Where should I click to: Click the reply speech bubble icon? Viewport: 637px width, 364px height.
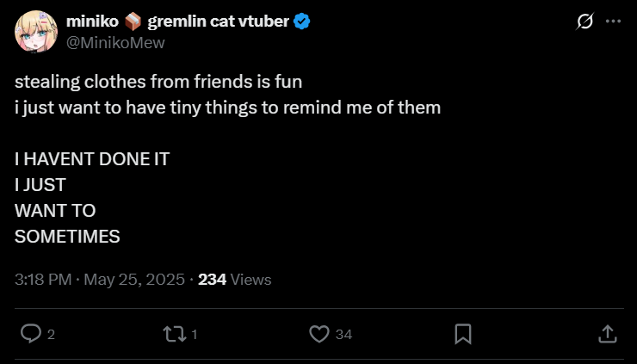click(31, 333)
